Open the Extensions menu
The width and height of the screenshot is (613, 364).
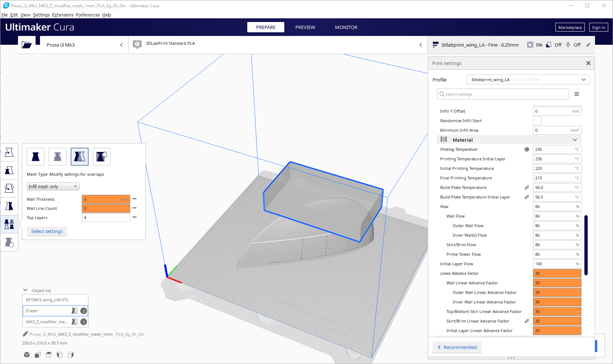(63, 15)
